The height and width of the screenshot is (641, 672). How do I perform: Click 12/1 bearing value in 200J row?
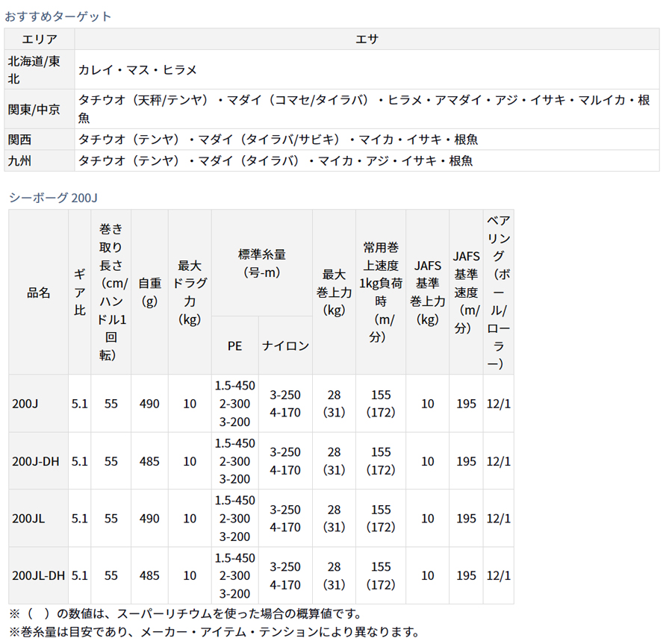(x=499, y=404)
